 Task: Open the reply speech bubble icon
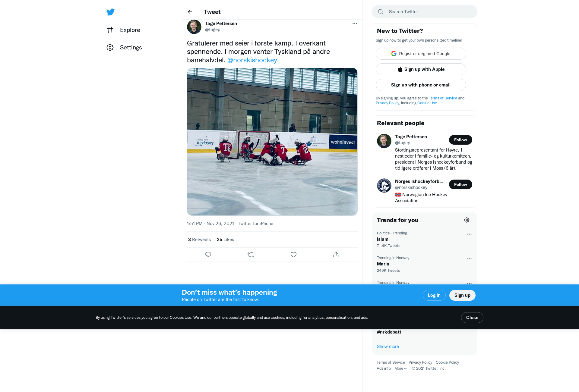pos(208,255)
